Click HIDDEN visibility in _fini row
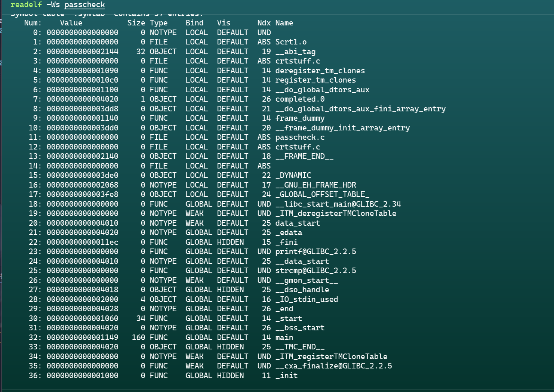The height and width of the screenshot is (392, 554). tap(230, 243)
